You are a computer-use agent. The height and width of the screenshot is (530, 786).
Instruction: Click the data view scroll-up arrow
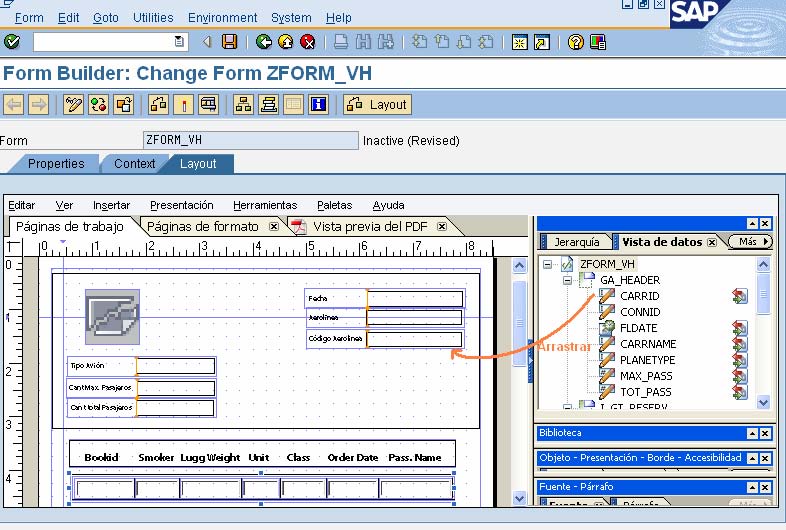coord(763,264)
